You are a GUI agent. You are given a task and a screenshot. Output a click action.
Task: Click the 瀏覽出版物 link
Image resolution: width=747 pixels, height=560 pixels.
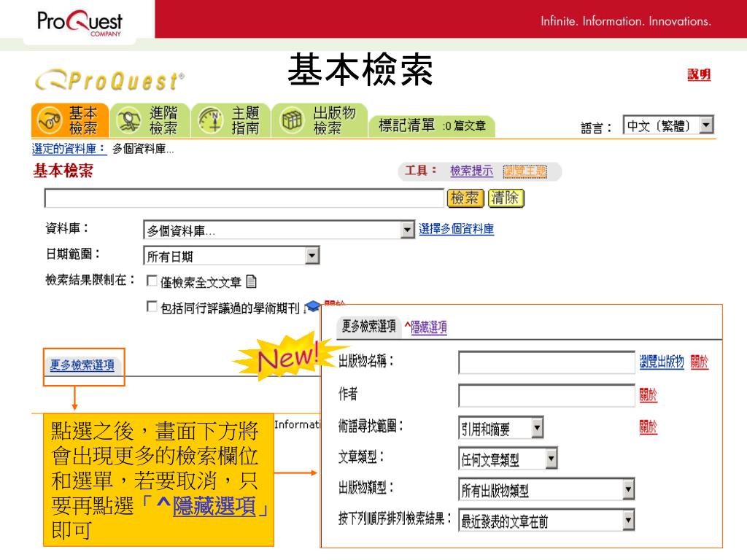(x=661, y=362)
